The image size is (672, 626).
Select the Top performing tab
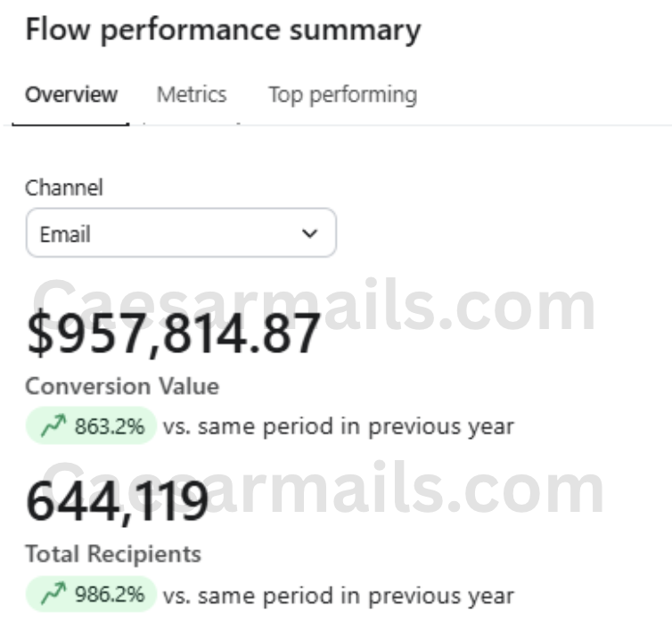pyautogui.click(x=342, y=95)
